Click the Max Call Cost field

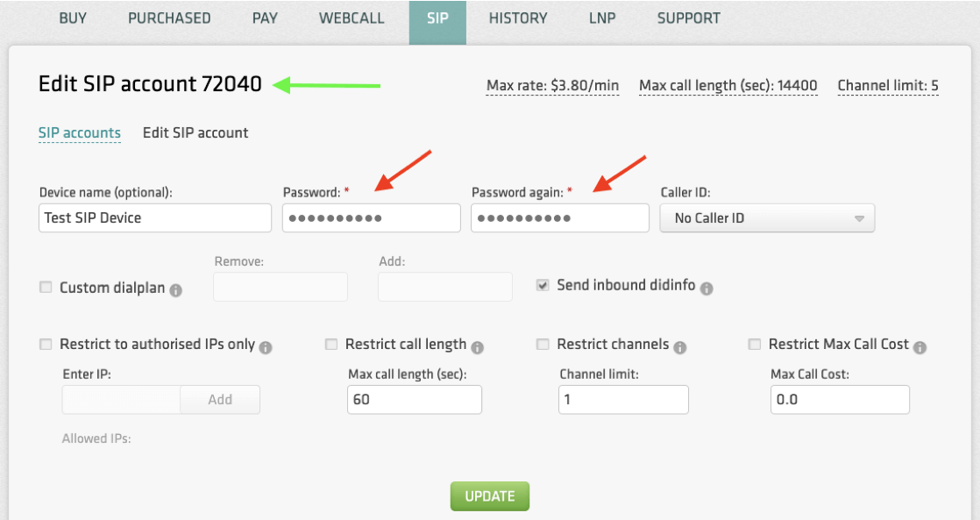839,400
